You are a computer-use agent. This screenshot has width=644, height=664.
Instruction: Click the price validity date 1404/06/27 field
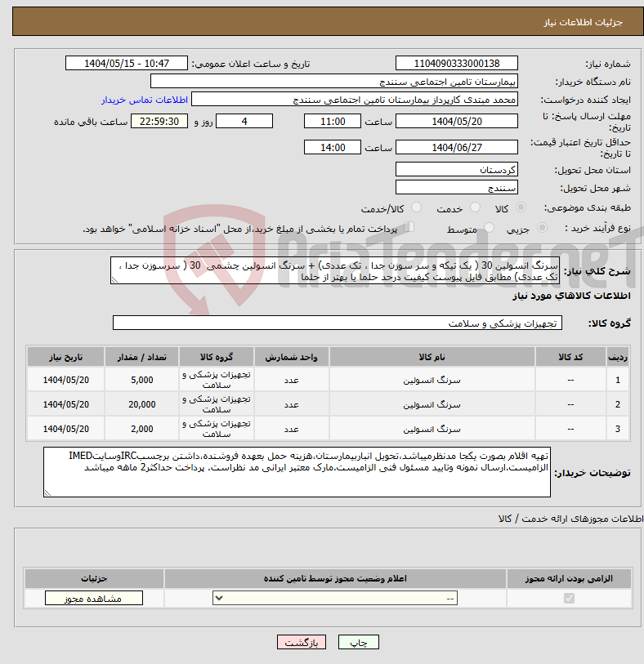[457, 147]
